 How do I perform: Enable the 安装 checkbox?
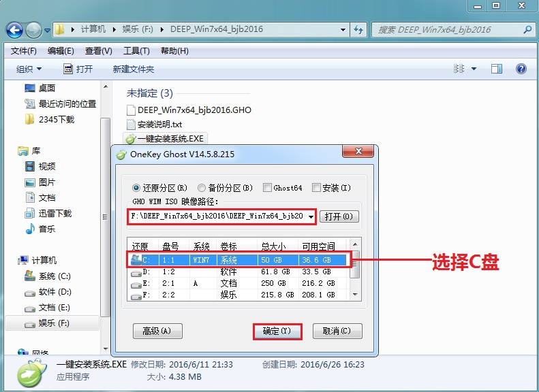(316, 188)
